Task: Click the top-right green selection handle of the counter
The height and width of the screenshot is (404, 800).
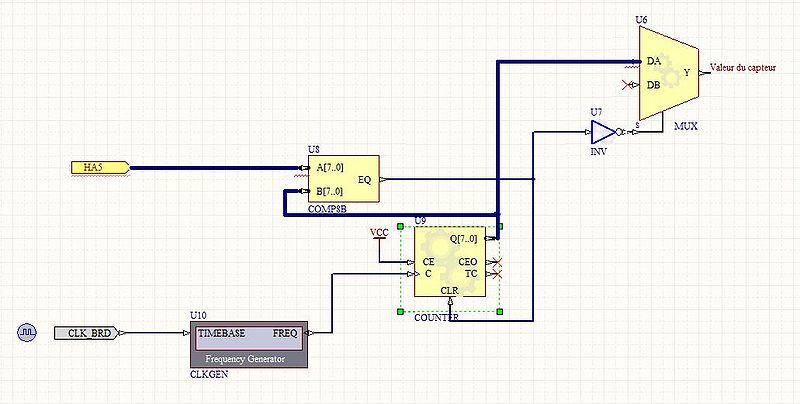Action: (x=500, y=227)
